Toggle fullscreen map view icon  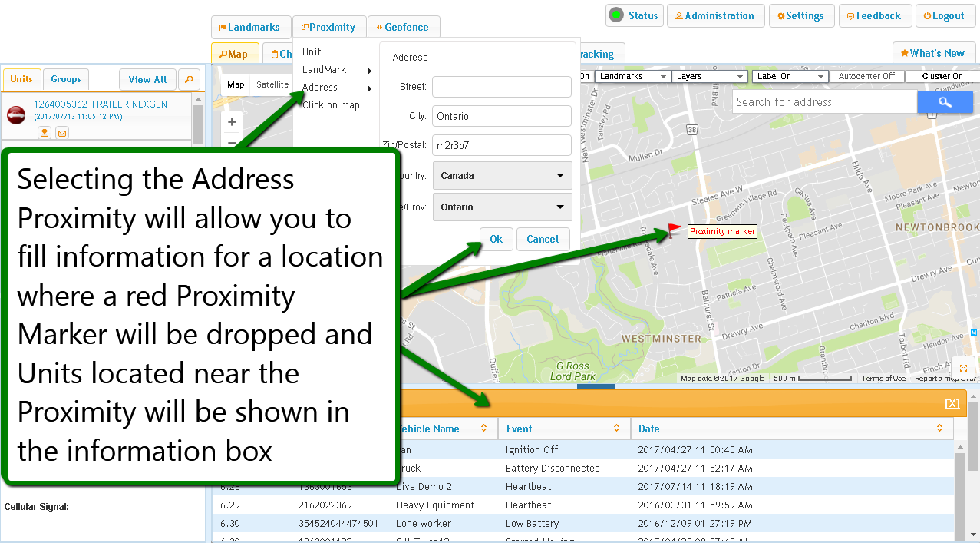point(963,368)
